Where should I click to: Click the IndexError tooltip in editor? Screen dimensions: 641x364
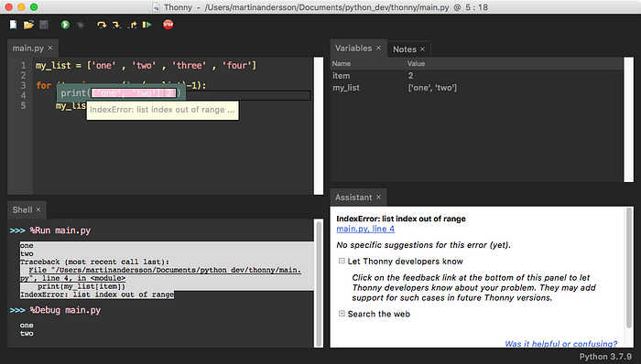(162, 110)
